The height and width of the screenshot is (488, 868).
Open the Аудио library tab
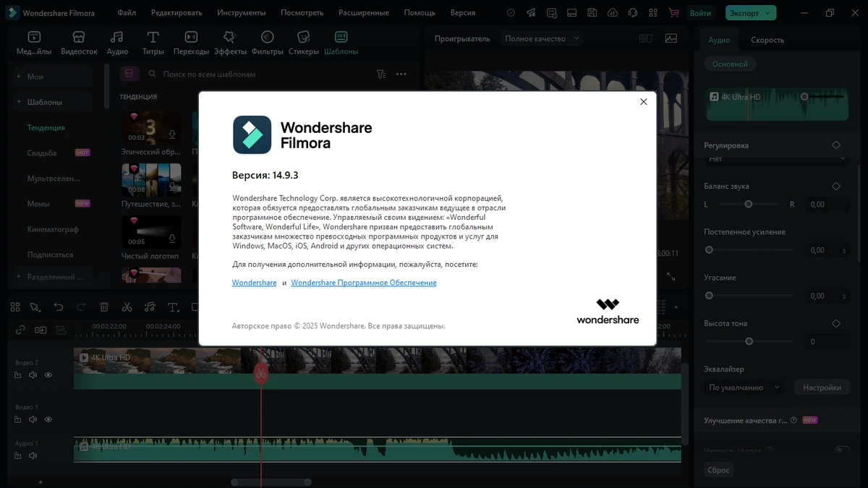tap(117, 43)
